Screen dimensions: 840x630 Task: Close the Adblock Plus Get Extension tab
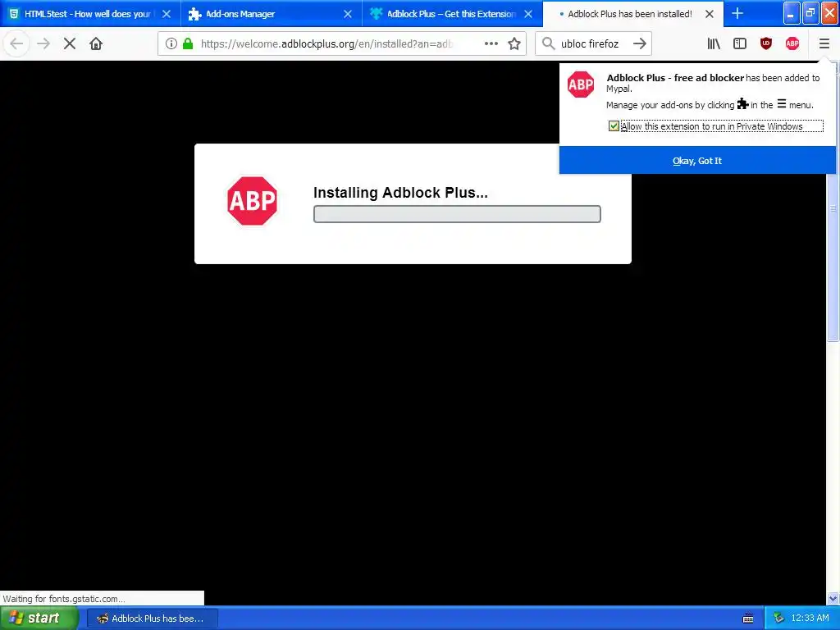tap(528, 14)
